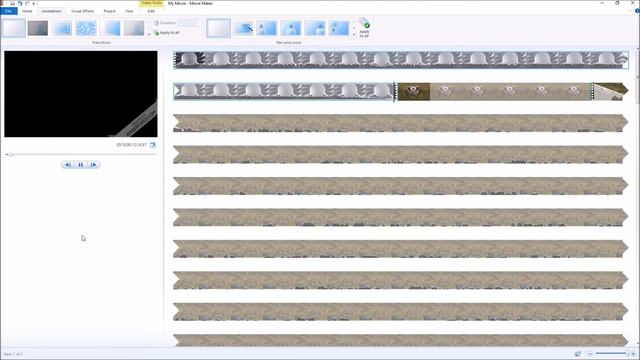Apply the sixth gray gradient transition
640x360 pixels.
[x=134, y=28]
